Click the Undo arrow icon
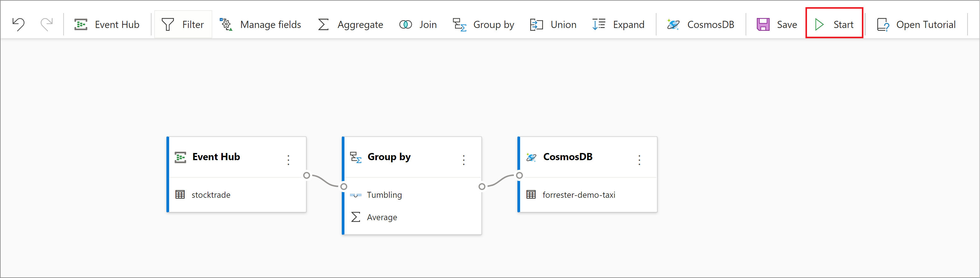The image size is (980, 278). point(18,24)
